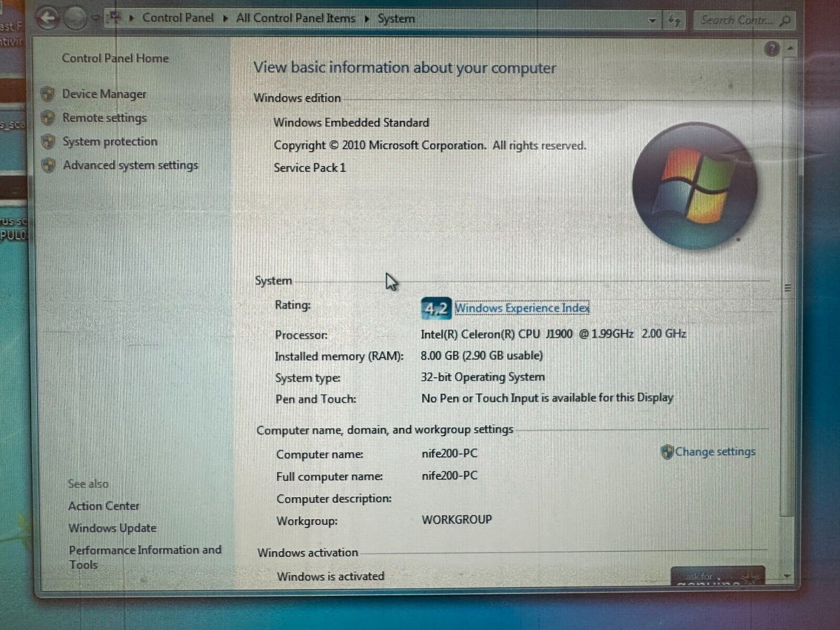Viewport: 840px width, 630px height.
Task: Click the shield icon next to Change settings
Action: tap(667, 452)
